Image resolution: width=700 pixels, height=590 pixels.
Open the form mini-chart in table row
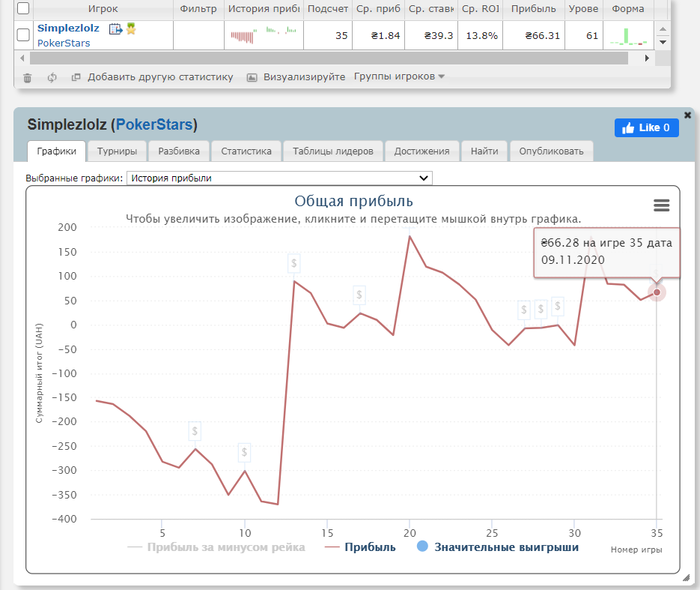coord(629,36)
